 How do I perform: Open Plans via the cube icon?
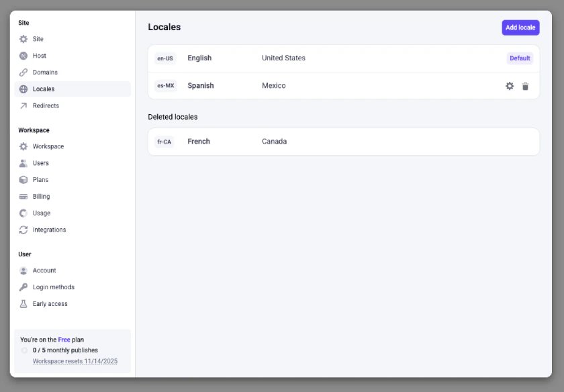coord(22,179)
